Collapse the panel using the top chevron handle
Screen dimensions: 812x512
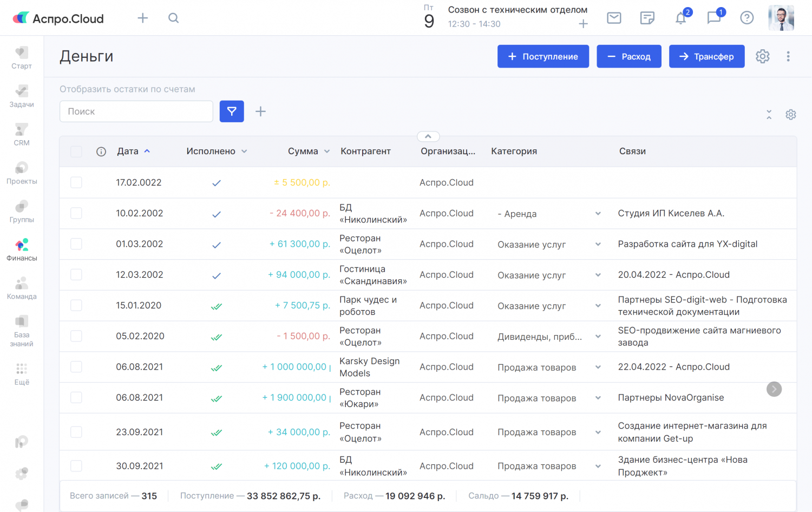pyautogui.click(x=428, y=136)
